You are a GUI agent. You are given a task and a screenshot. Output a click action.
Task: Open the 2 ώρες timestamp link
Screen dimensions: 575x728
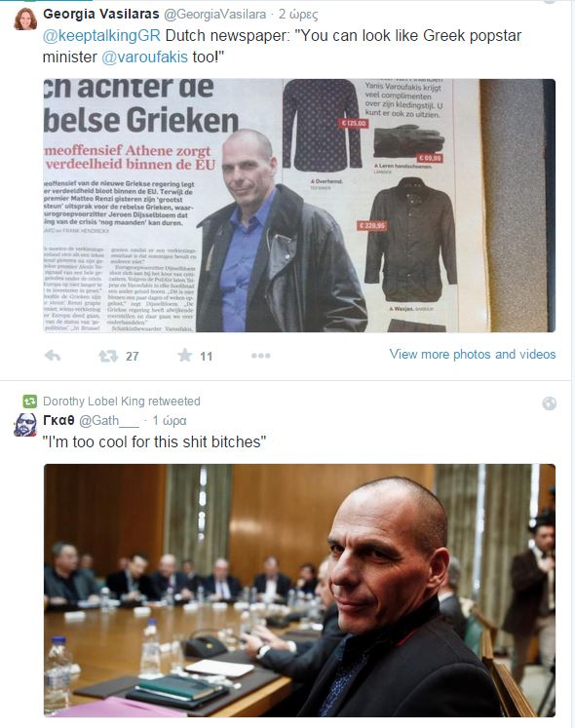pyautogui.click(x=298, y=15)
